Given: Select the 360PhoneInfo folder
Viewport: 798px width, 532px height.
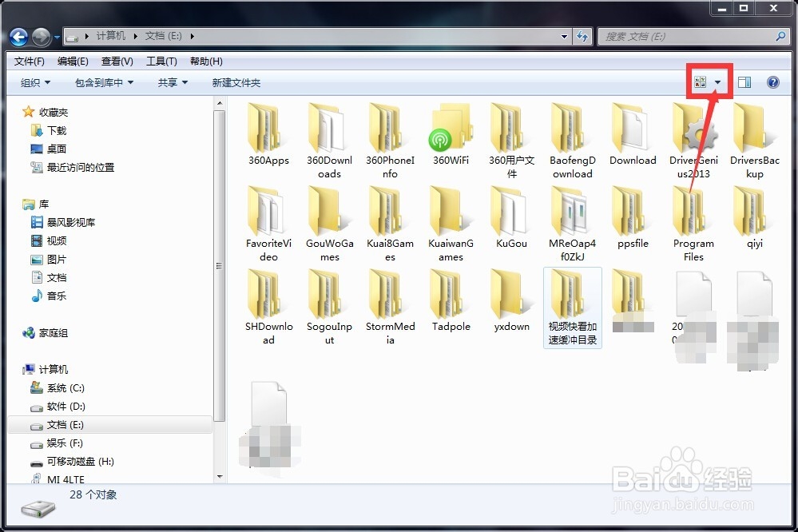Looking at the screenshot, I should (390, 141).
